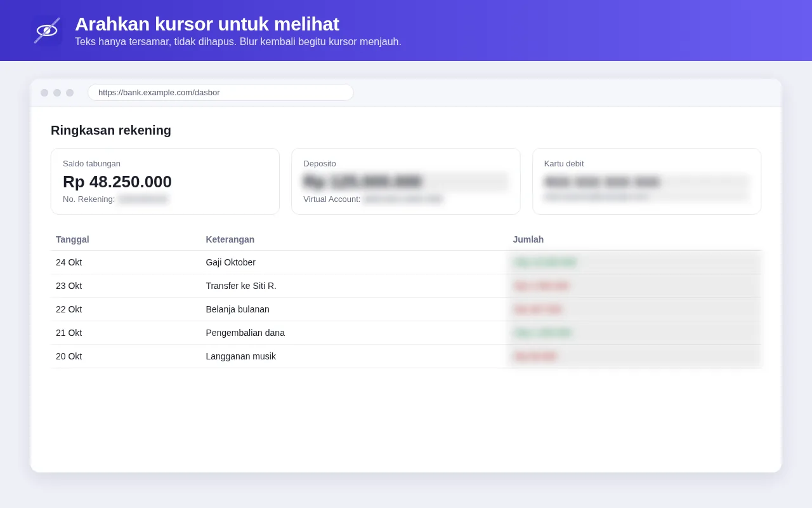812x508 pixels.
Task: Select the title "Arahkan kursor untuk melihat"
Action: (x=207, y=24)
